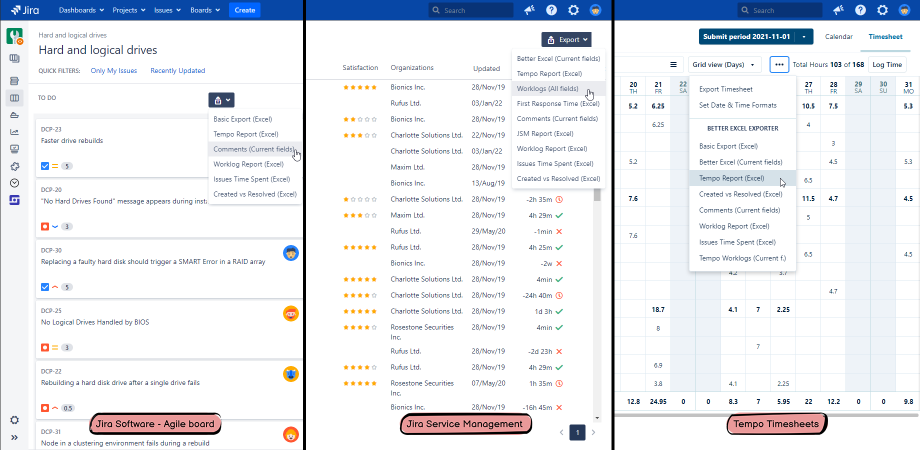
Task: Switch to the Calendar tab
Action: (x=838, y=36)
